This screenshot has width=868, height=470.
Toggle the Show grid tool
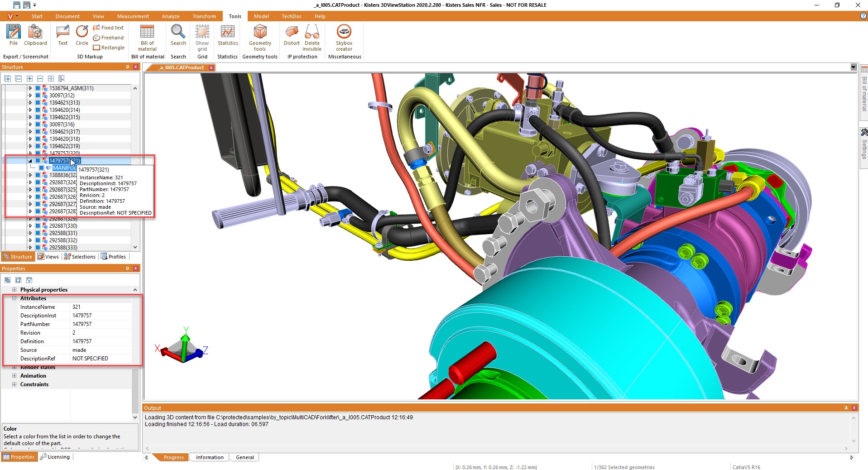202,37
